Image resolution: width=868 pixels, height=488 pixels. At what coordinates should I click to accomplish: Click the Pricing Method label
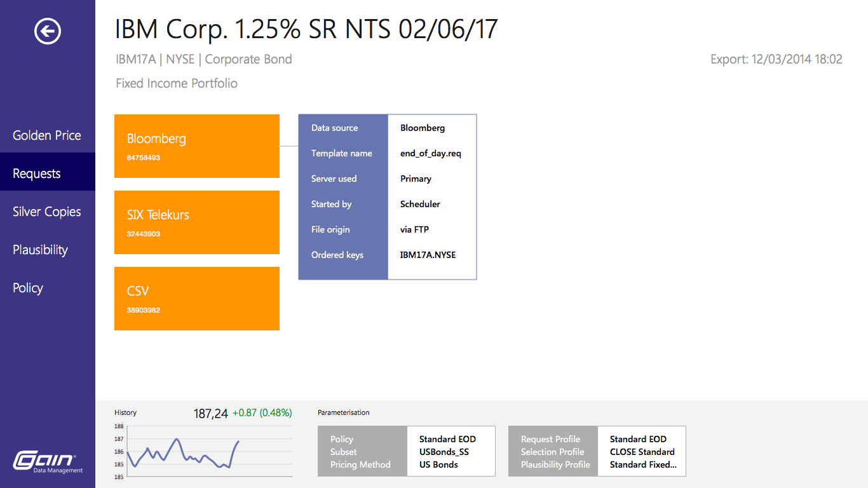click(360, 464)
